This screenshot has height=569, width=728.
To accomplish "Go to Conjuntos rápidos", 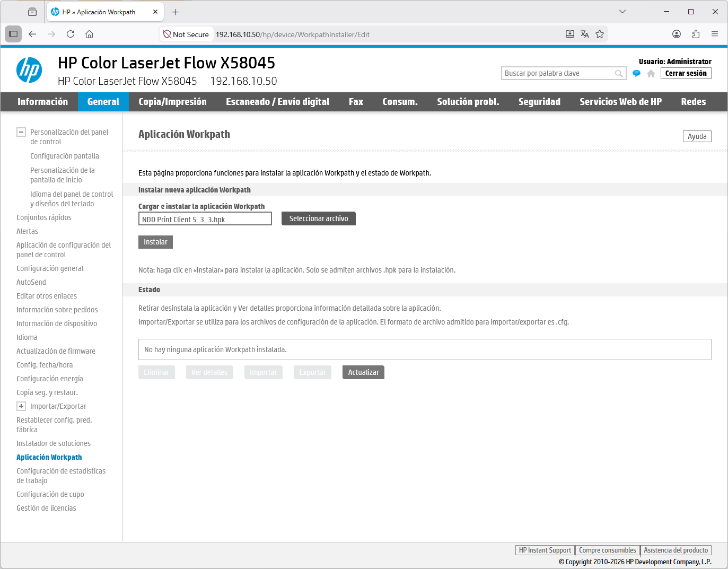I will point(44,217).
